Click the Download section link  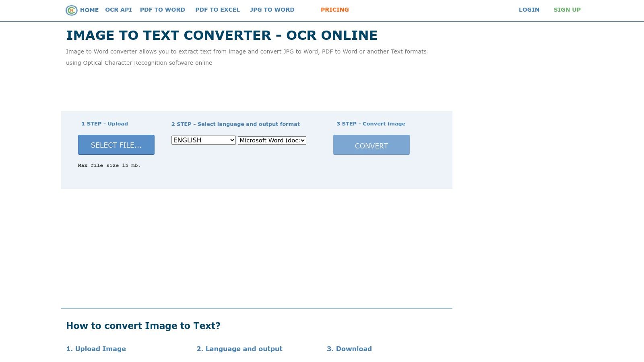click(x=349, y=349)
